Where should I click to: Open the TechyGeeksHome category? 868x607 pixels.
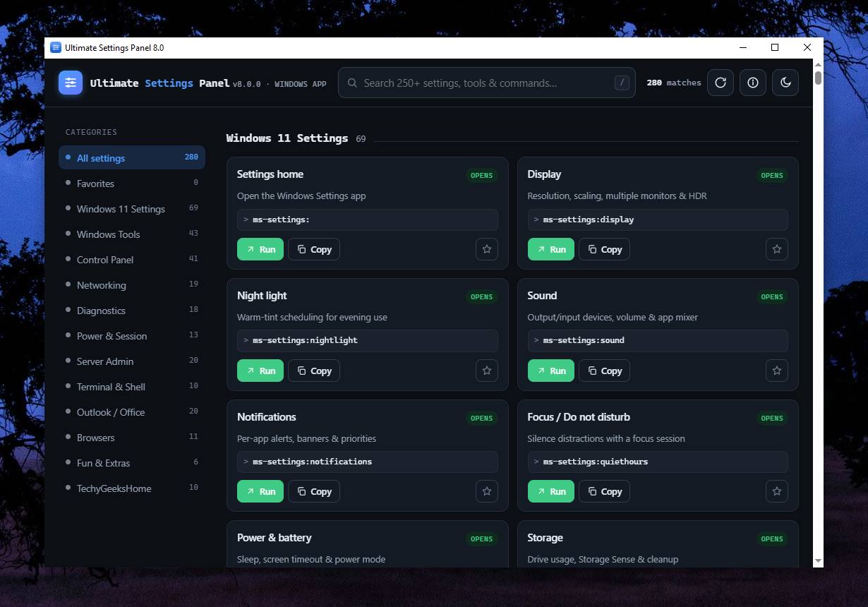click(132, 488)
